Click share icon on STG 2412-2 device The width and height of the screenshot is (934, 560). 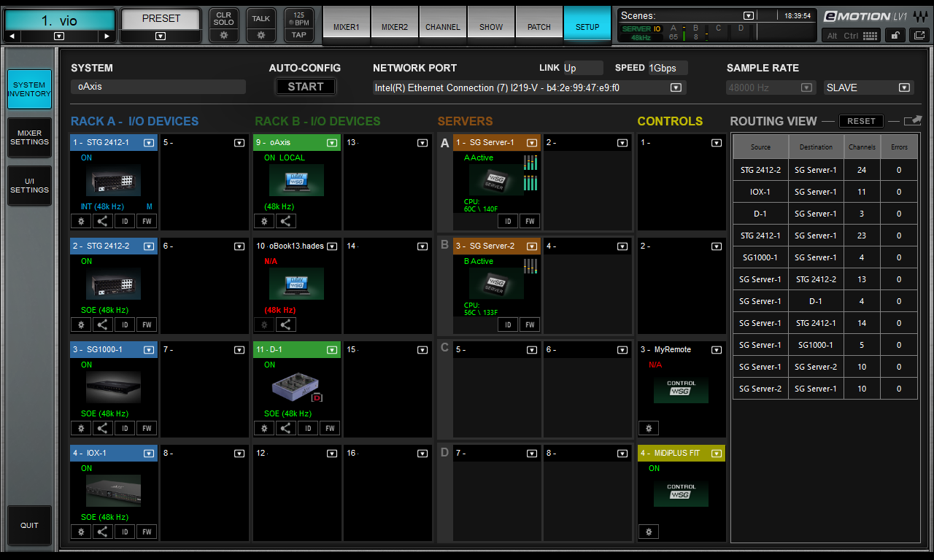[x=103, y=324]
